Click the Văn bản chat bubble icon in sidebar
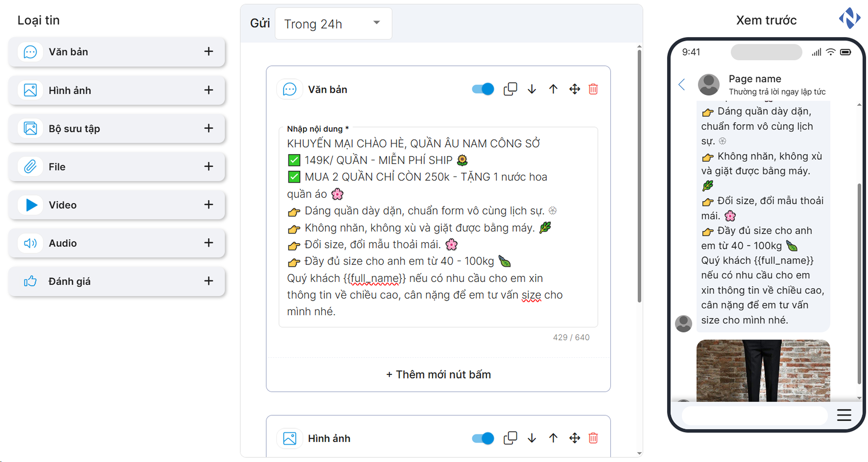Image resolution: width=868 pixels, height=462 pixels. point(30,52)
